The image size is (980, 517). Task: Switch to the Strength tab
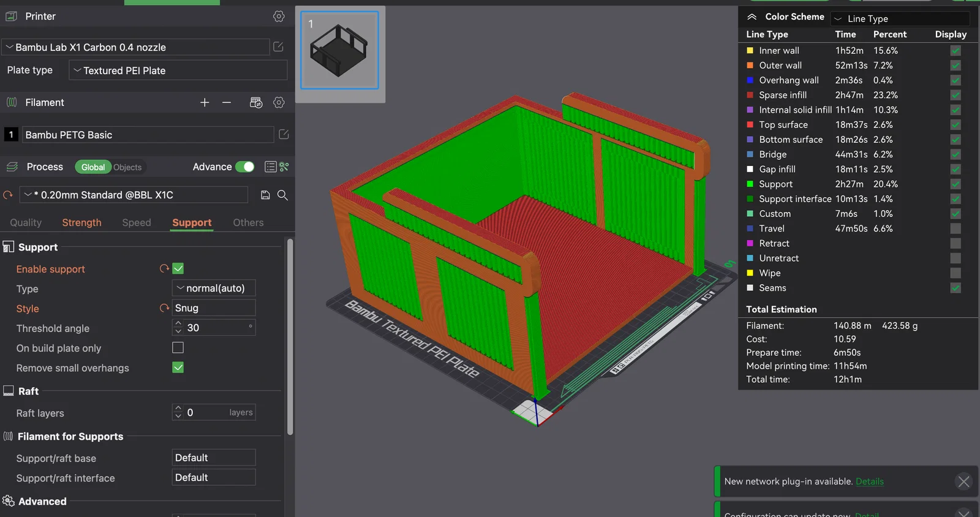tap(81, 222)
